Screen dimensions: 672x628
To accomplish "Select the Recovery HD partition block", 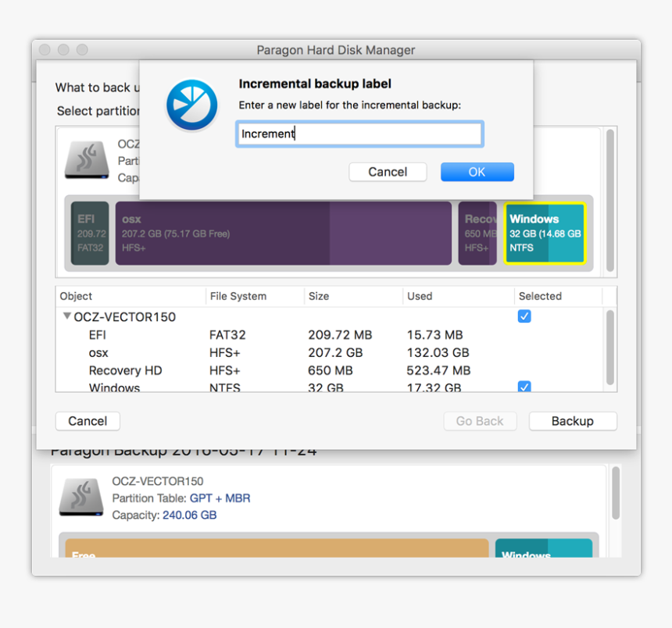I will [477, 234].
